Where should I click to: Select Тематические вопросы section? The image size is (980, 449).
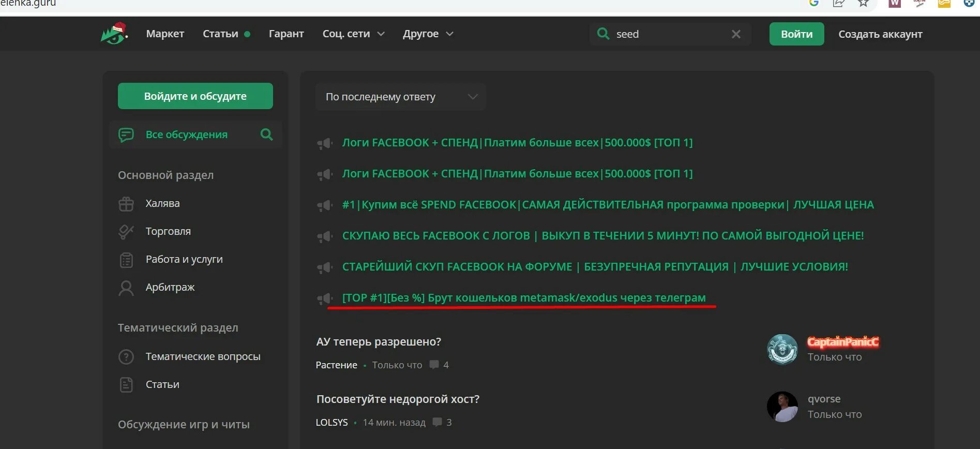[x=203, y=356]
